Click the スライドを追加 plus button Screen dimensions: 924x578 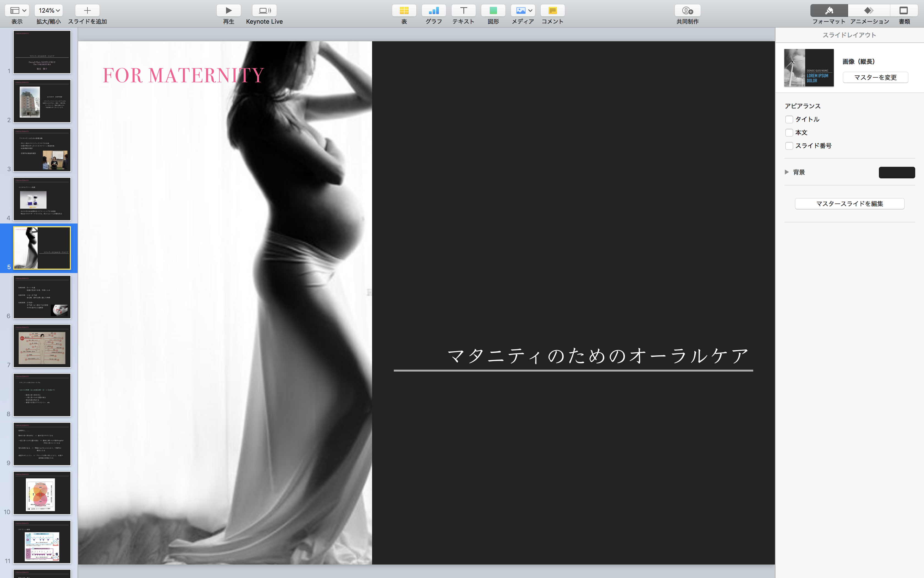point(87,10)
